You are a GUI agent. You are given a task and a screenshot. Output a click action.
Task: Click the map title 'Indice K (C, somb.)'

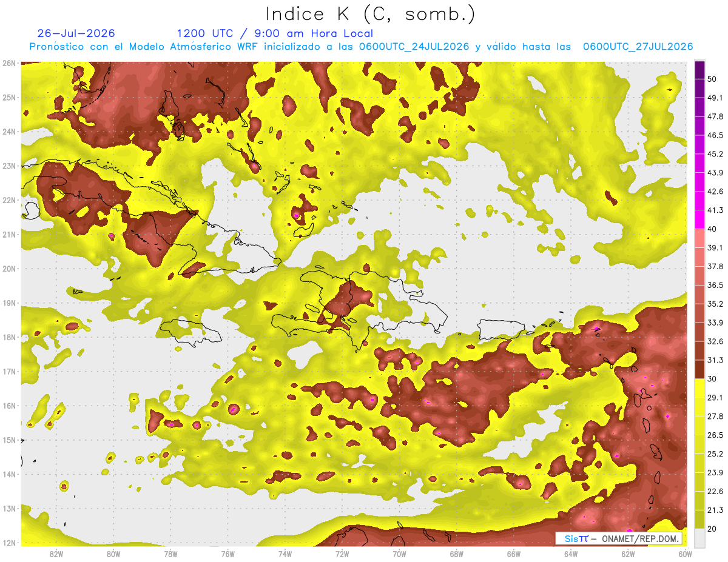pos(371,13)
